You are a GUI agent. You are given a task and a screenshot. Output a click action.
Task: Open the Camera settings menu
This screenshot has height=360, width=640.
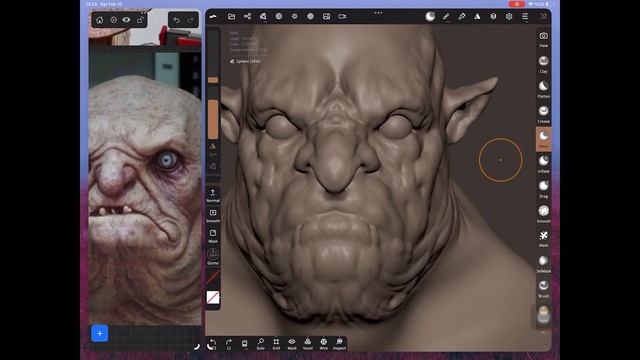click(x=342, y=16)
